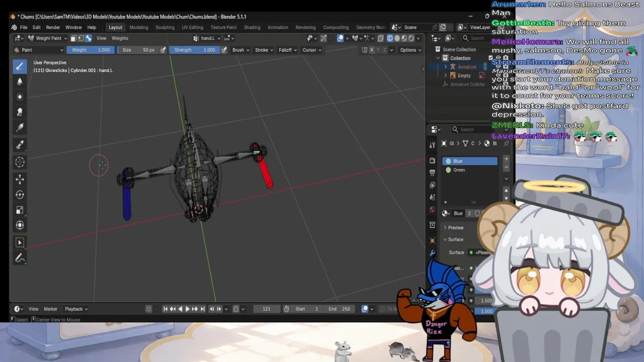Image resolution: width=644 pixels, height=362 pixels.
Task: Click the brush Size slider
Action: point(139,50)
